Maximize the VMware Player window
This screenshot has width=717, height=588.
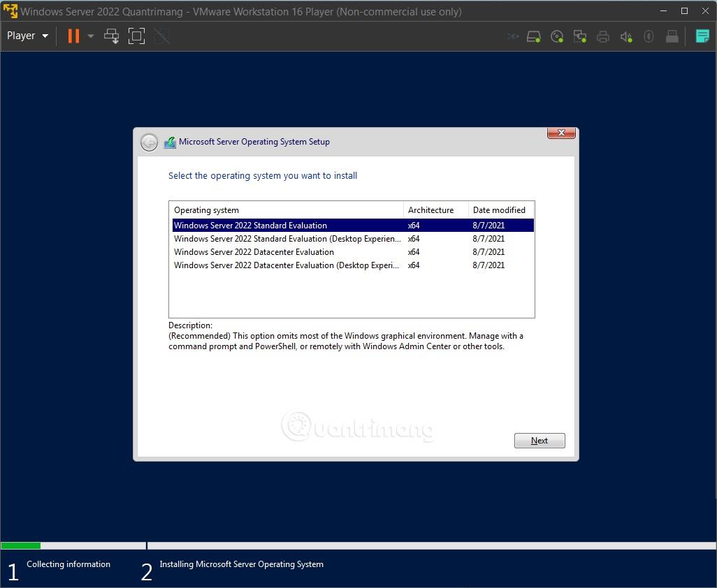[685, 11]
